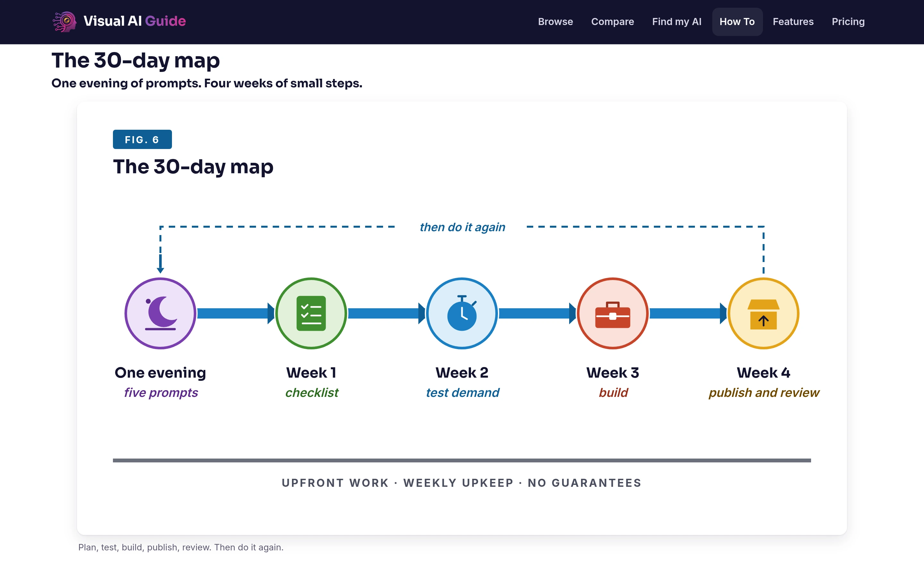Viewport: 924px width, 578px height.
Task: Click the caption 'Plan, test, build, publish, review.'
Action: tap(181, 547)
